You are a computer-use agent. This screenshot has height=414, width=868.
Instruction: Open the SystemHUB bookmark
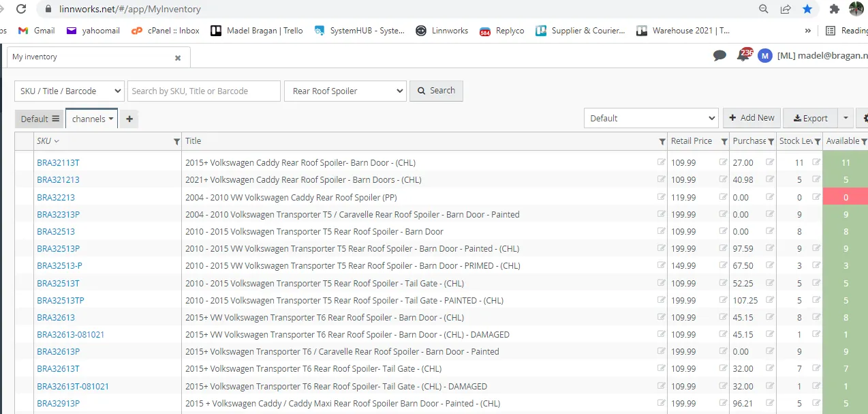pyautogui.click(x=360, y=31)
